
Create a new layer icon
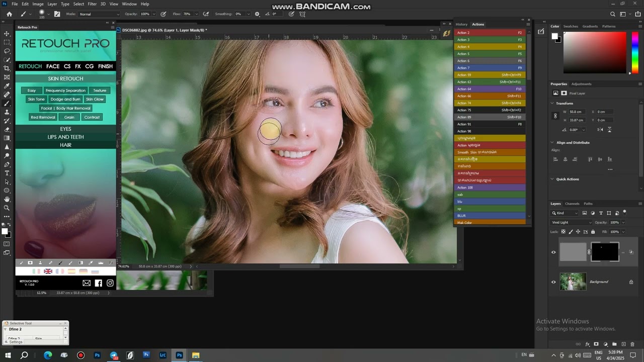[x=623, y=344]
